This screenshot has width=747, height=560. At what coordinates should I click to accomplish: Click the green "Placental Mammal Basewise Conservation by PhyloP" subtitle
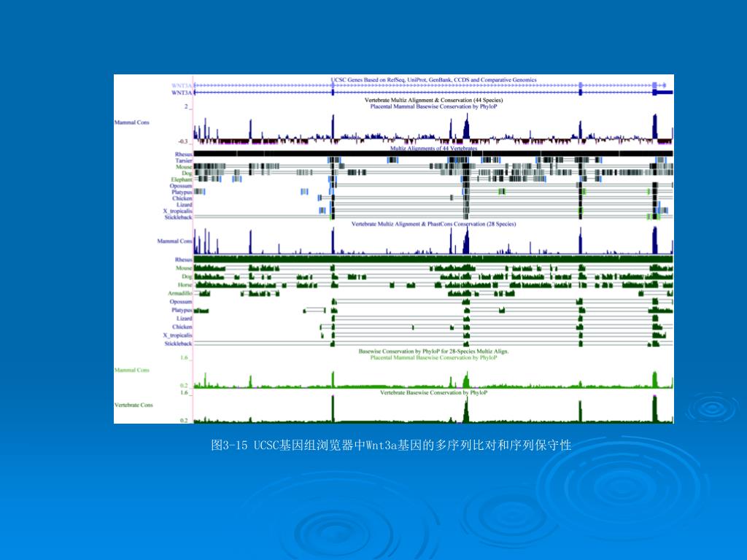point(433,357)
